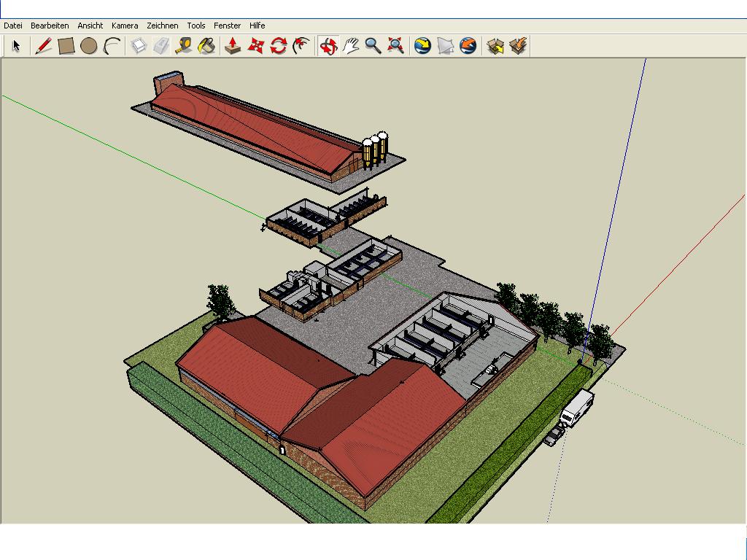Viewport: 747px width, 560px height.
Task: Select the Pan hand tool
Action: (351, 46)
